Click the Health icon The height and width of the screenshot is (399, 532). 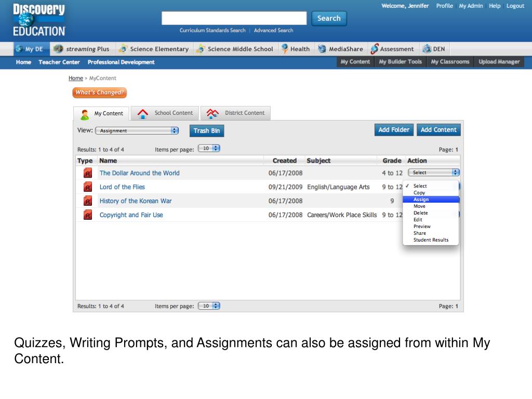[285, 49]
